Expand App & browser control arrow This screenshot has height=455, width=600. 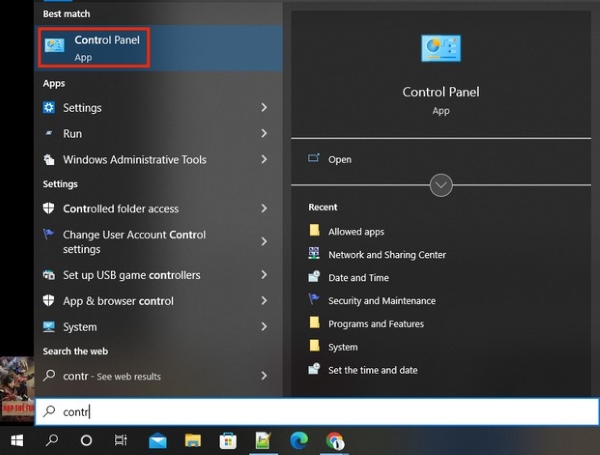pos(264,300)
